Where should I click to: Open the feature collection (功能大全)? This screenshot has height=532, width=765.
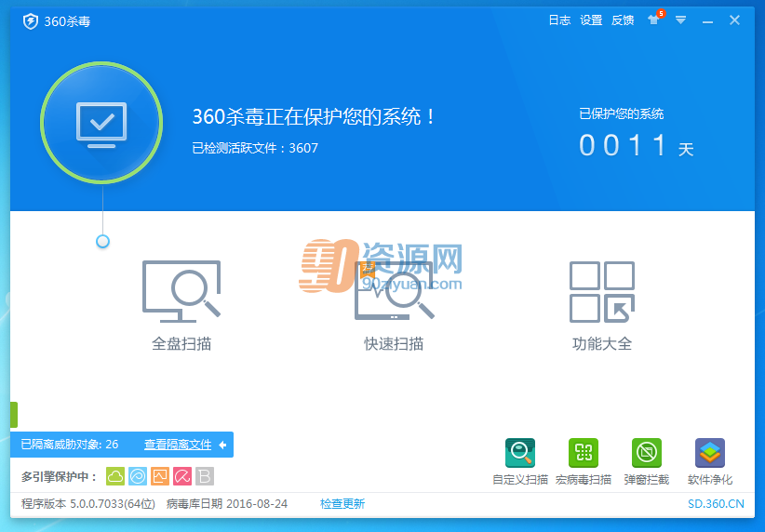click(x=602, y=305)
